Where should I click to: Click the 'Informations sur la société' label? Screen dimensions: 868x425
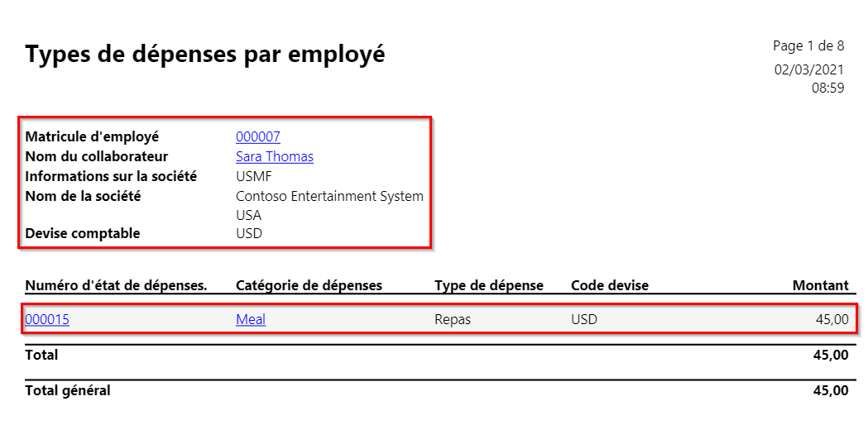pyautogui.click(x=111, y=176)
